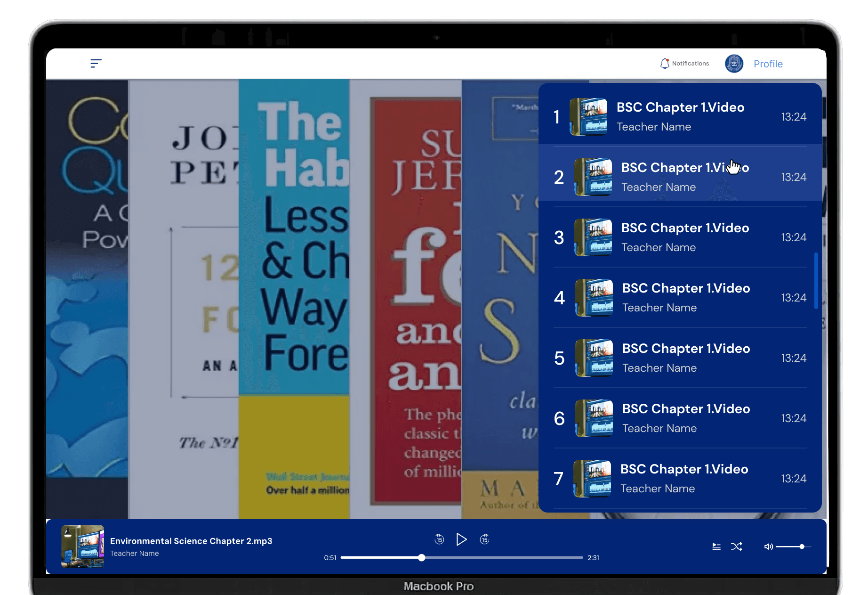Image resolution: width=868 pixels, height=595 pixels.
Task: Click the Notifications bell icon
Action: [664, 64]
